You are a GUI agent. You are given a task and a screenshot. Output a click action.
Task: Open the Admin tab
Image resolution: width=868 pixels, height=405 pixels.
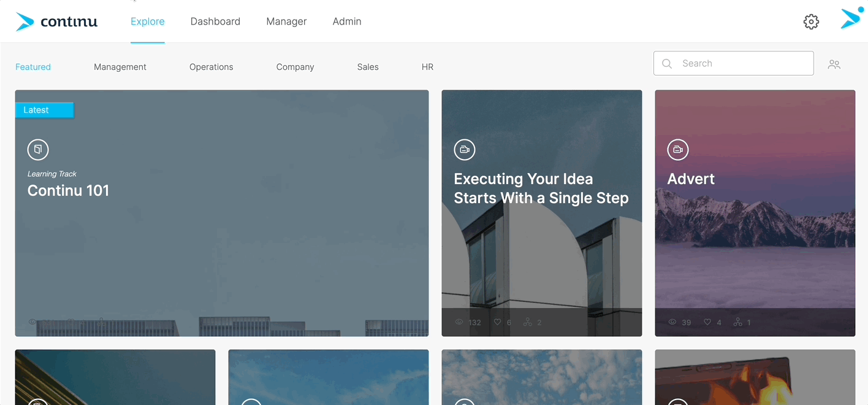coord(347,21)
